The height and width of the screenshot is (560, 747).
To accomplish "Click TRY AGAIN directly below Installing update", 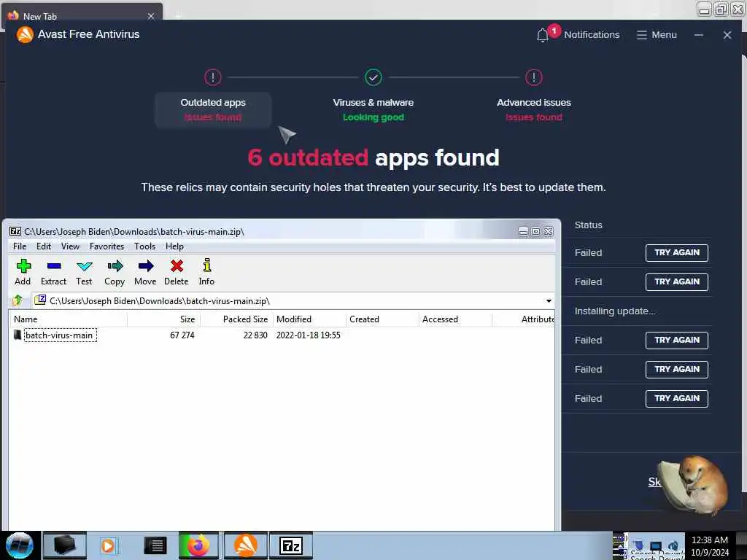I will tap(676, 340).
